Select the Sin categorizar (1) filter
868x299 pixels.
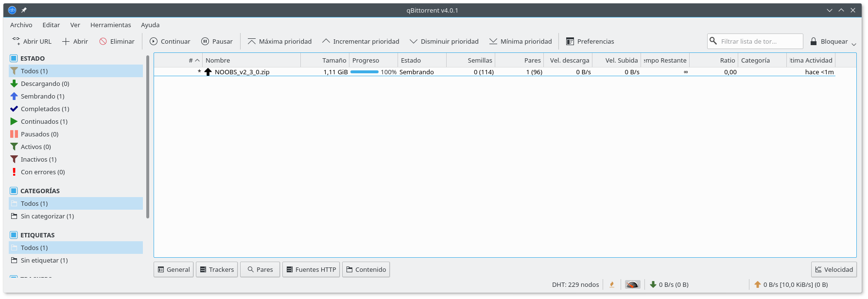[76, 216]
